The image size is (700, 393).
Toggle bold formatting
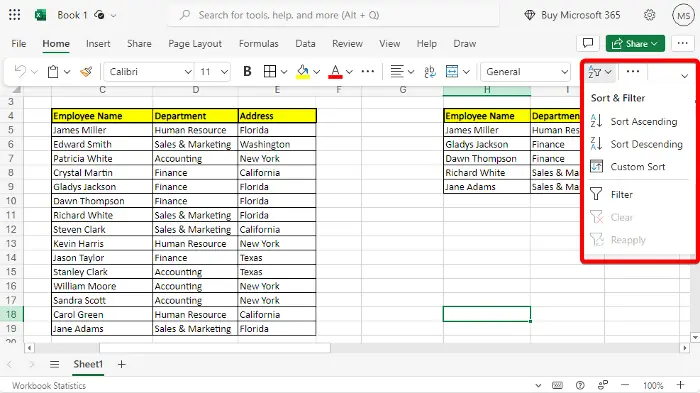pos(247,71)
